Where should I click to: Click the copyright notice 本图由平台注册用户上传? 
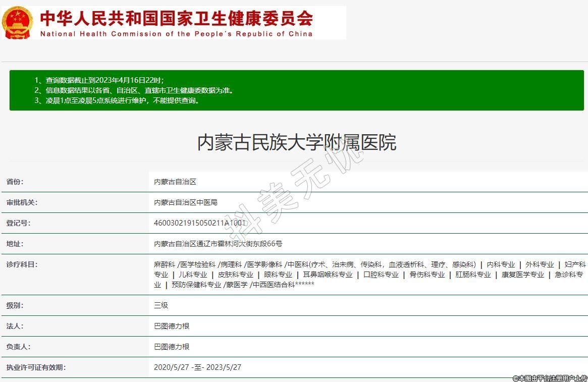pyautogui.click(x=550, y=378)
